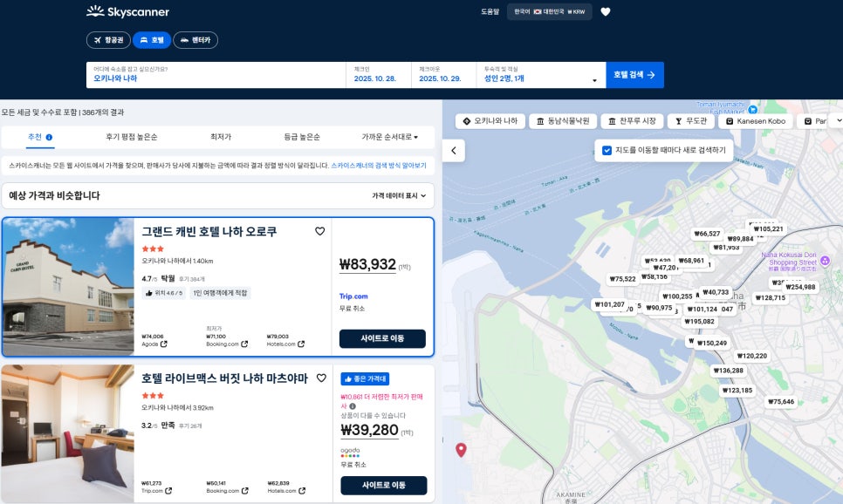Click 1인 여행객에게 적합 tag
Image resolution: width=843 pixels, height=504 pixels.
point(220,293)
